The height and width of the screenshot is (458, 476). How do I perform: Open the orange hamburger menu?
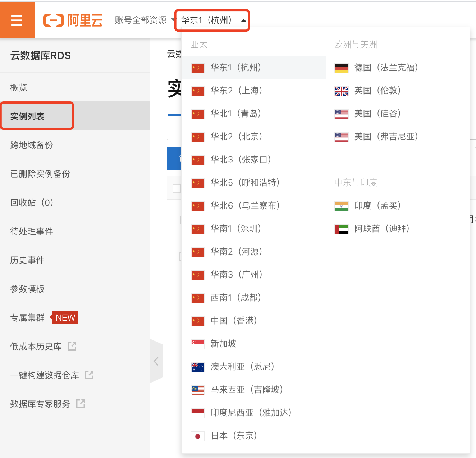[x=17, y=20]
